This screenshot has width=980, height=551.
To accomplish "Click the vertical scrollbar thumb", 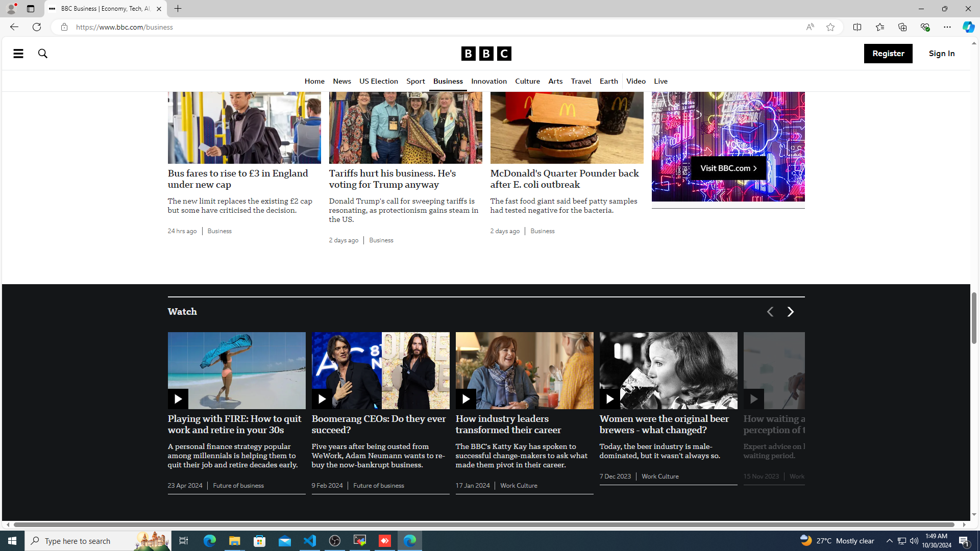I will click(974, 318).
